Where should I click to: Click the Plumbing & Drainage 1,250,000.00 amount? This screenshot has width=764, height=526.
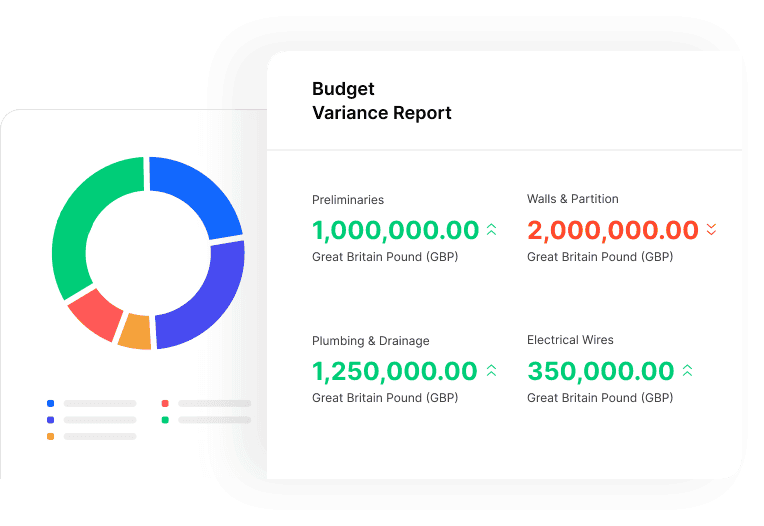[395, 371]
